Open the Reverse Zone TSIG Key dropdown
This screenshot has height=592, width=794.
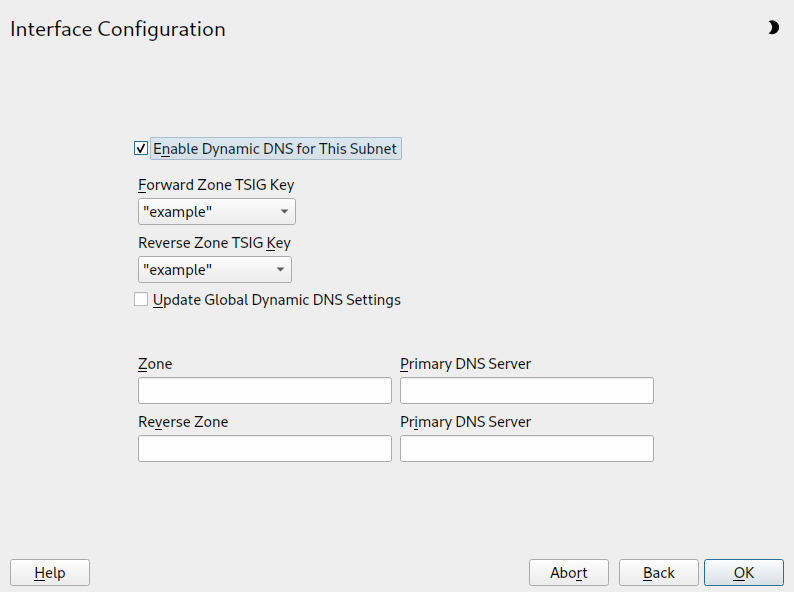tap(214, 270)
